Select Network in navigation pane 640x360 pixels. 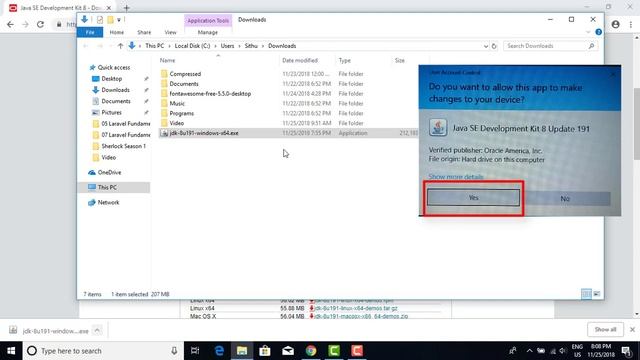click(x=108, y=202)
